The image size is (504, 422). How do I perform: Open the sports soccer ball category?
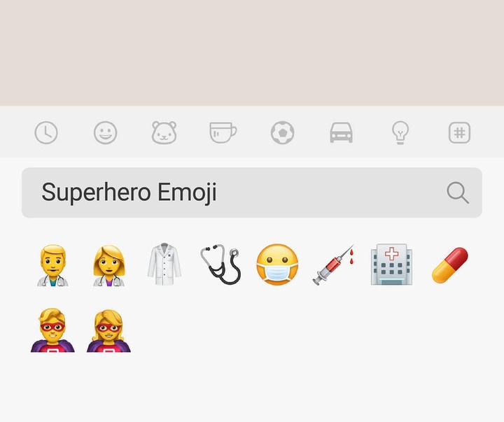tap(282, 132)
